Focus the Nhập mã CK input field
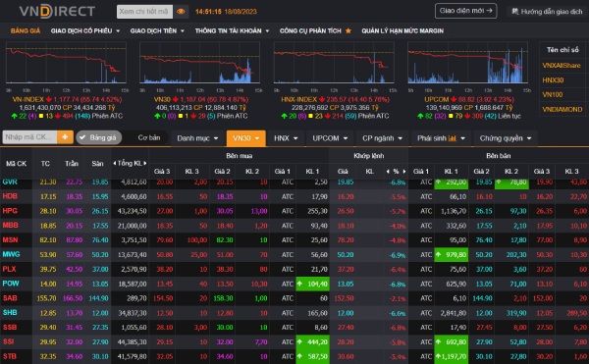This screenshot has height=364, width=589. tap(29, 137)
